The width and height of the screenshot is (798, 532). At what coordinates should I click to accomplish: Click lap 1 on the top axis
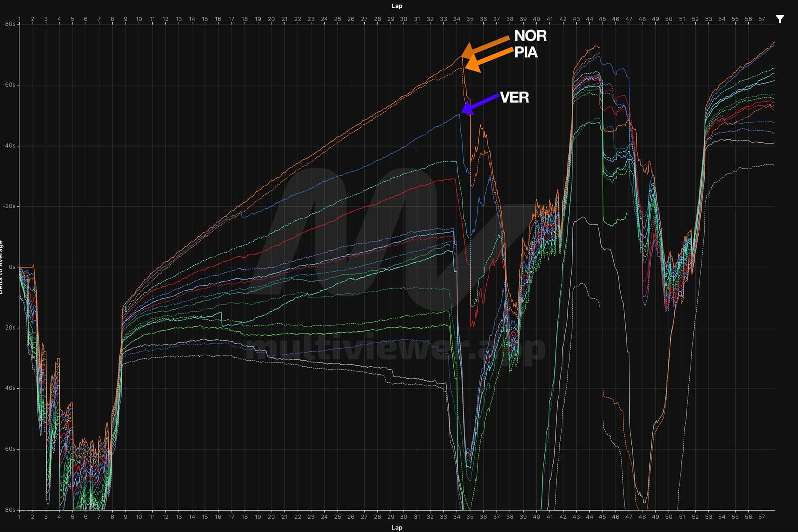[19, 19]
